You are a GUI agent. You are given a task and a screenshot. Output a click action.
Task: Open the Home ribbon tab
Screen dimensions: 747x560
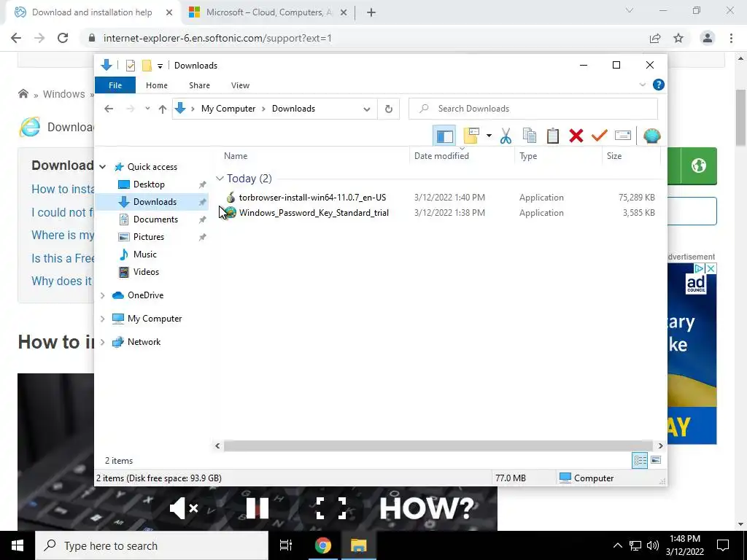pos(157,85)
